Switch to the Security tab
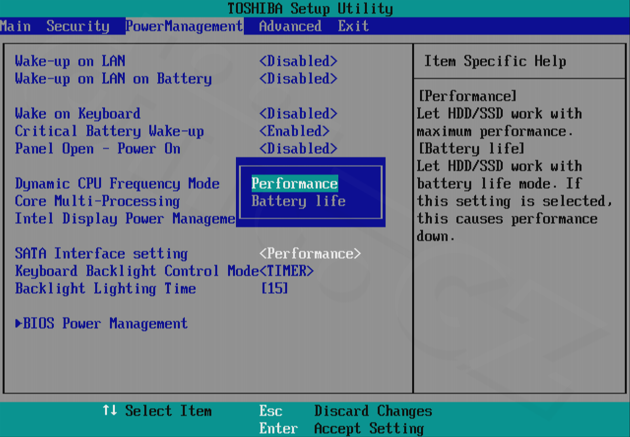This screenshot has height=437, width=630. point(78,26)
